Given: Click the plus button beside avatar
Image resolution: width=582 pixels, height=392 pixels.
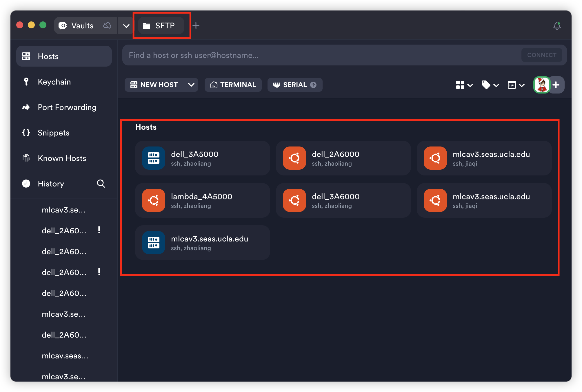Looking at the screenshot, I should pos(556,85).
